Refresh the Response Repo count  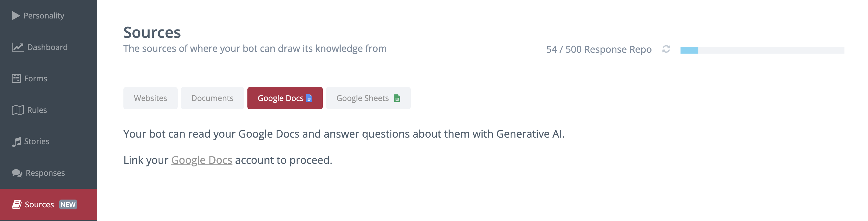[x=666, y=49]
